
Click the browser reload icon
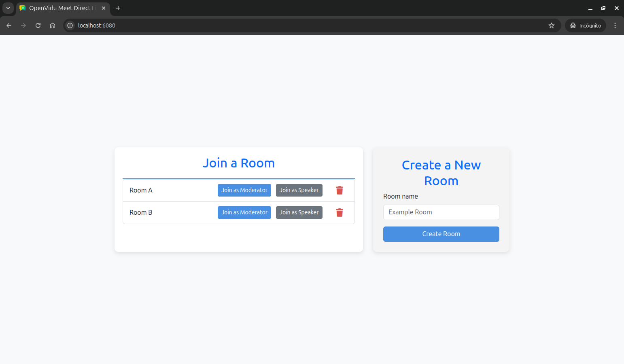38,25
